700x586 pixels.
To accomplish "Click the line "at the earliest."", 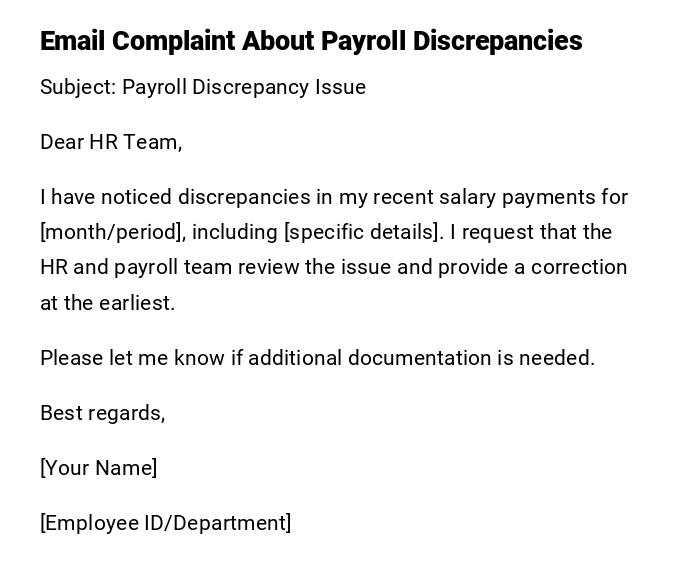I will click(108, 303).
